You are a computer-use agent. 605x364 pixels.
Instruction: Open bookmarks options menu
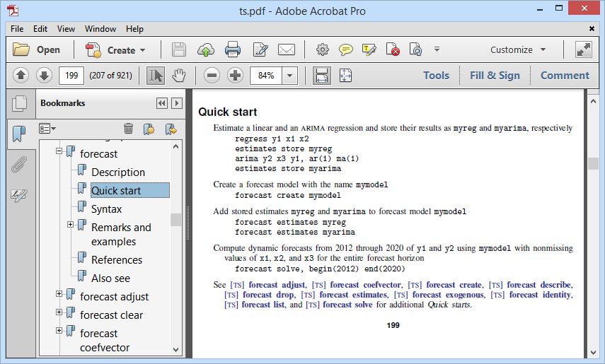pyautogui.click(x=47, y=129)
